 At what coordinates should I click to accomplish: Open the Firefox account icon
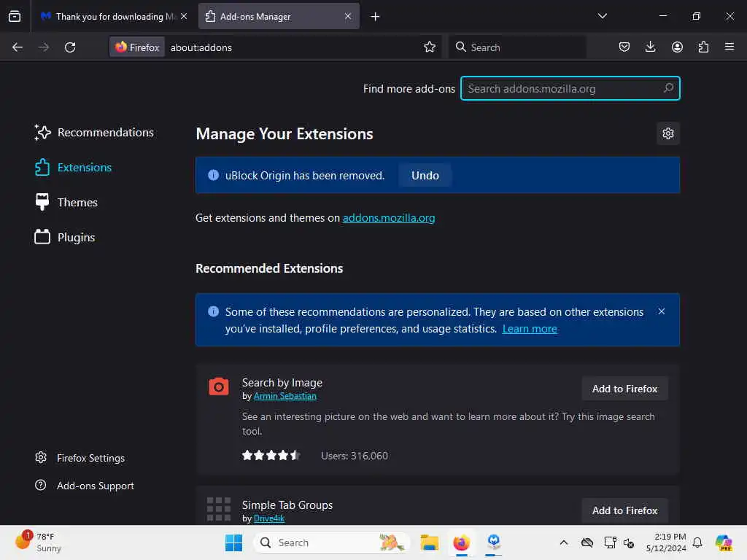click(x=677, y=47)
